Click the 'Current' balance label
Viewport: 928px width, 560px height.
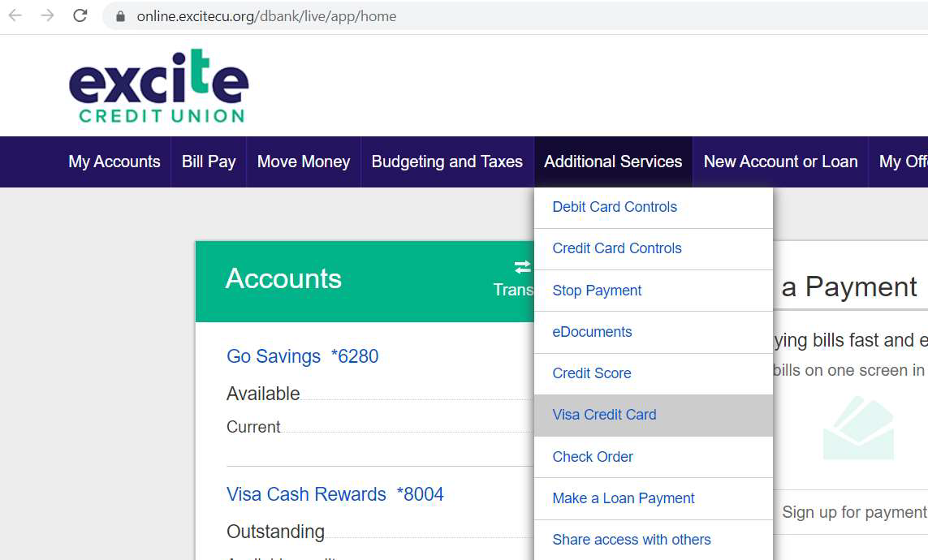click(x=253, y=427)
